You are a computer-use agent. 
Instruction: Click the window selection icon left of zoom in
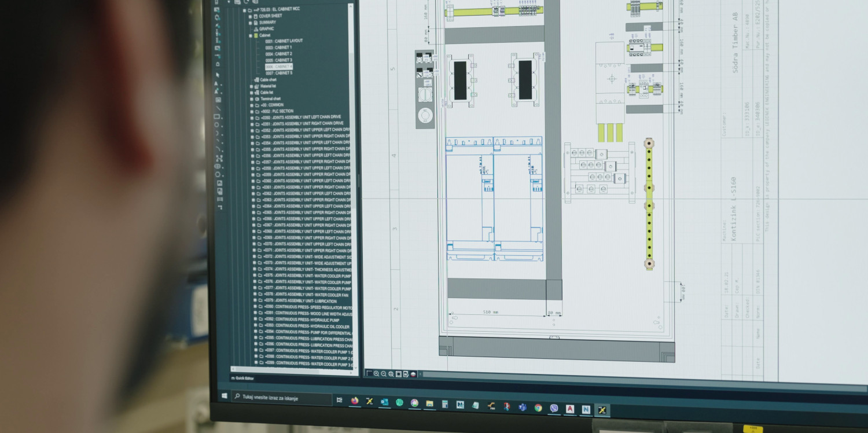[x=369, y=373]
